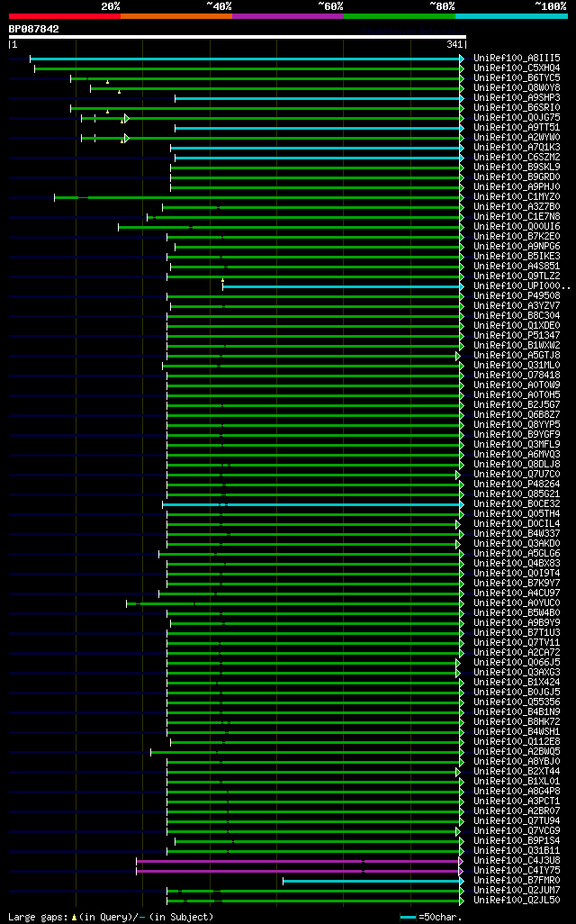The height and width of the screenshot is (924, 576).
Task: Select hit UniRef100_B0CE32
Action: click(517, 503)
